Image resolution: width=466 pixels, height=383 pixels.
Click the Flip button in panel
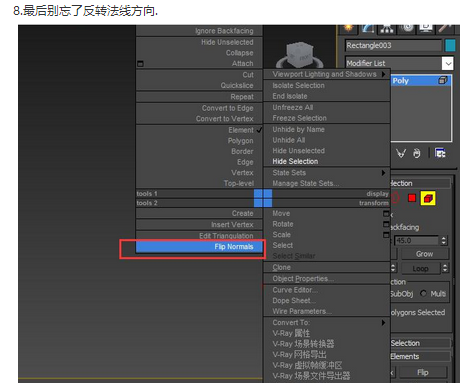point(422,372)
